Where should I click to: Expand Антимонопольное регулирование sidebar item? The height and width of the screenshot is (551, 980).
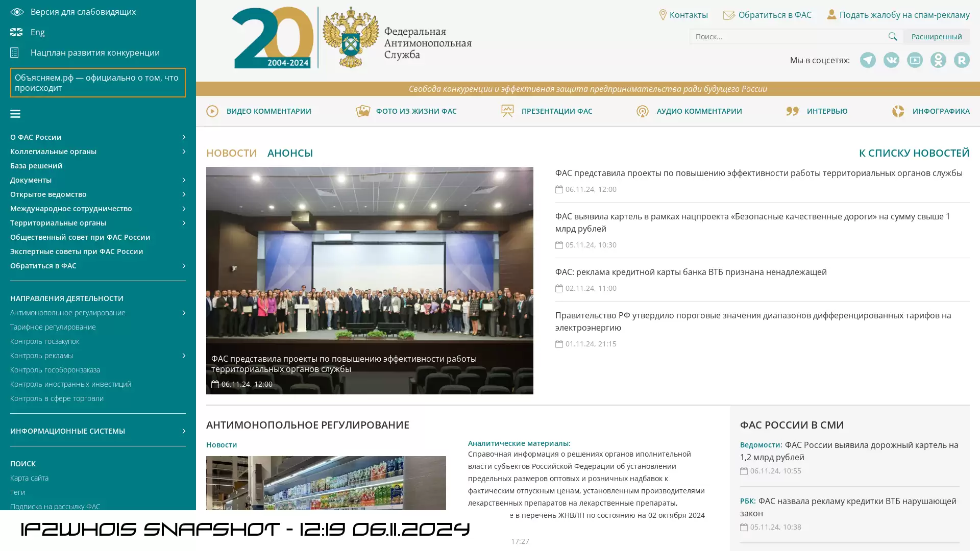[x=184, y=313]
